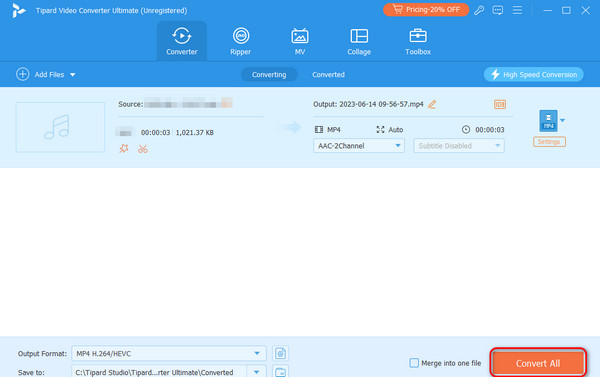Open the orange Settings button

pyautogui.click(x=549, y=142)
